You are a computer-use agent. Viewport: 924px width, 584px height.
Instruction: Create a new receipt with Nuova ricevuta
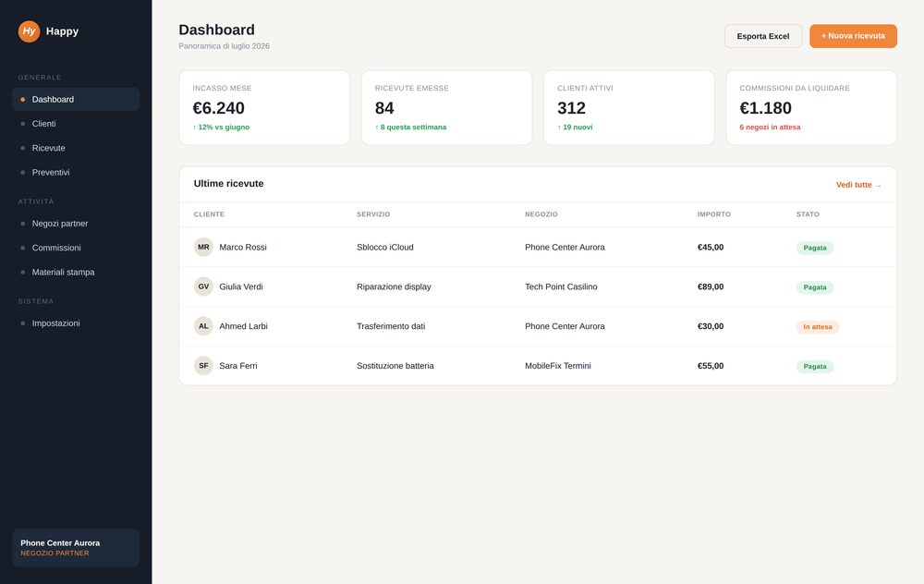853,36
